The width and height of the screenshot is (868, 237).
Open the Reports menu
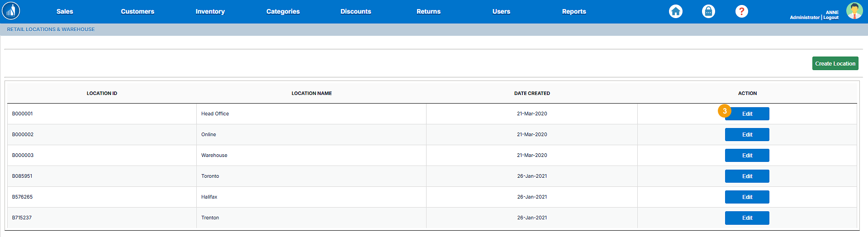pos(574,11)
